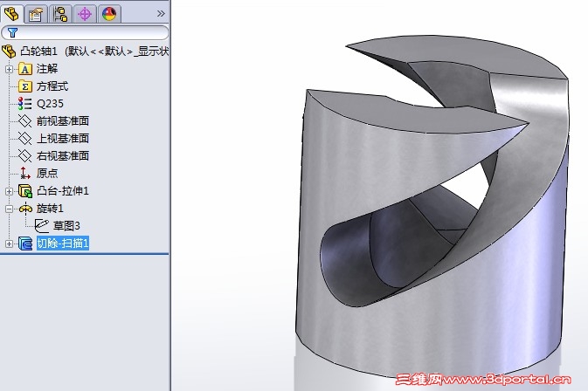
Task: Expand the 切除-扫描1 feature
Action: (x=9, y=244)
